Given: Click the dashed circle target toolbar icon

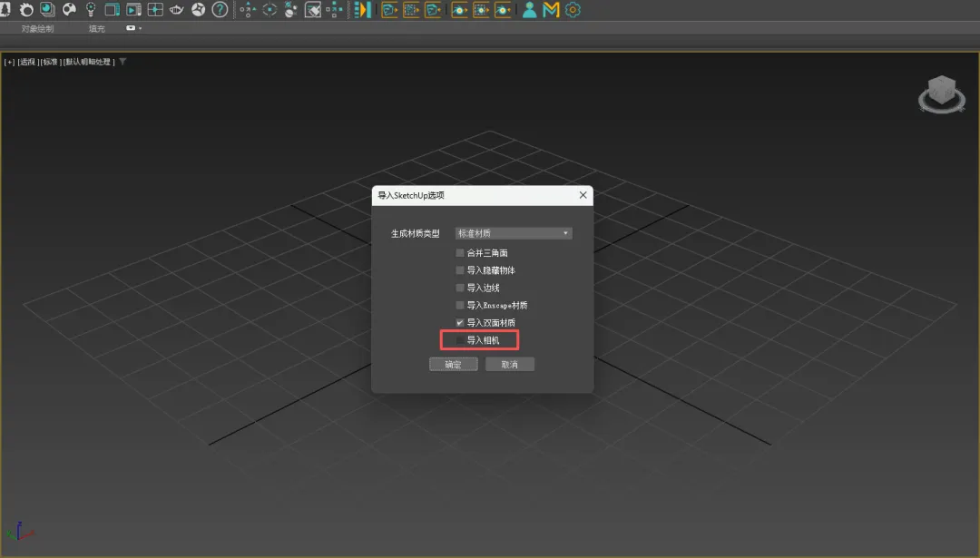Looking at the screenshot, I should pos(269,9).
